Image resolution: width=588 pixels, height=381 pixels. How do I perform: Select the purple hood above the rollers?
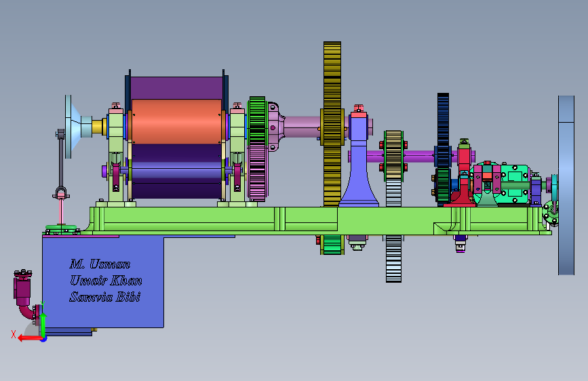point(176,87)
